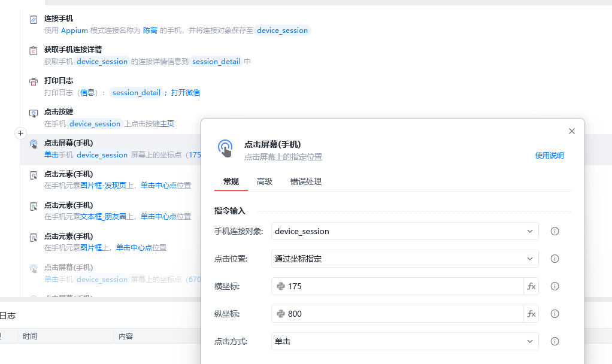Switch to the 错误处理 tab
The width and height of the screenshot is (612, 364).
pos(305,181)
